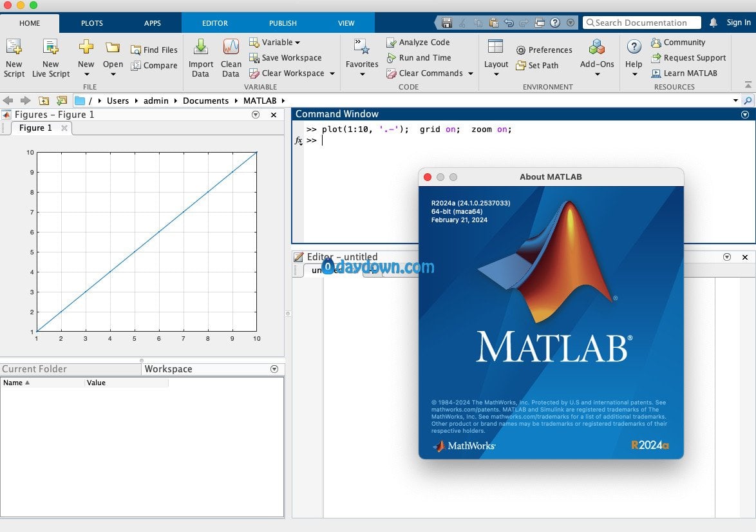Open the Community link
Screen dimensions: 756x532
click(678, 42)
